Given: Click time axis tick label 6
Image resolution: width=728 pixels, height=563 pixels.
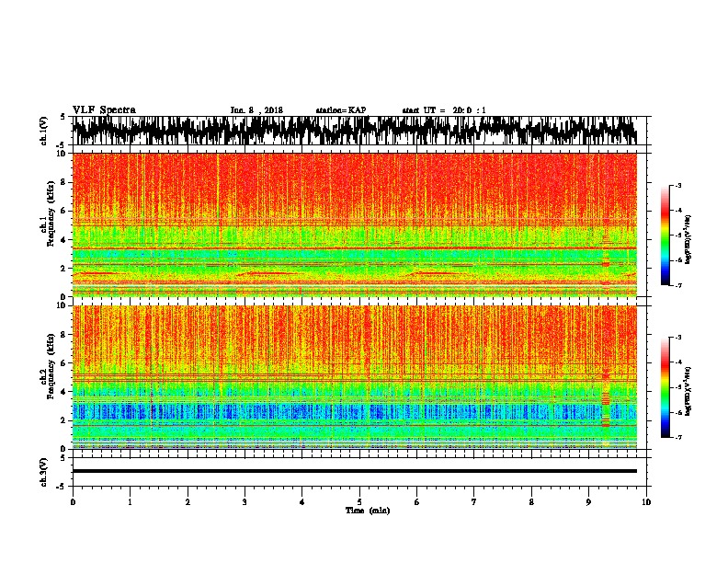Looking at the screenshot, I should [416, 502].
